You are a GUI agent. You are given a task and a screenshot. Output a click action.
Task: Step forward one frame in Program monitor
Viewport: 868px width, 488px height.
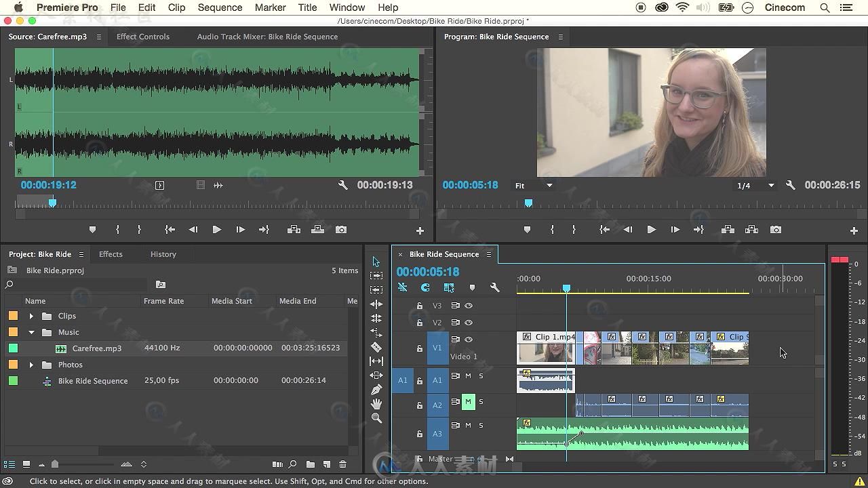click(675, 230)
